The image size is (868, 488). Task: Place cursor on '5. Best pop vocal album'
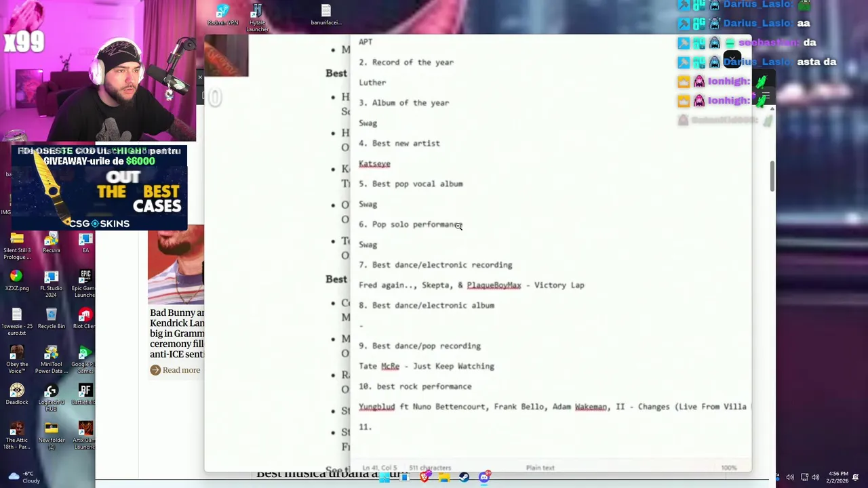(x=411, y=184)
